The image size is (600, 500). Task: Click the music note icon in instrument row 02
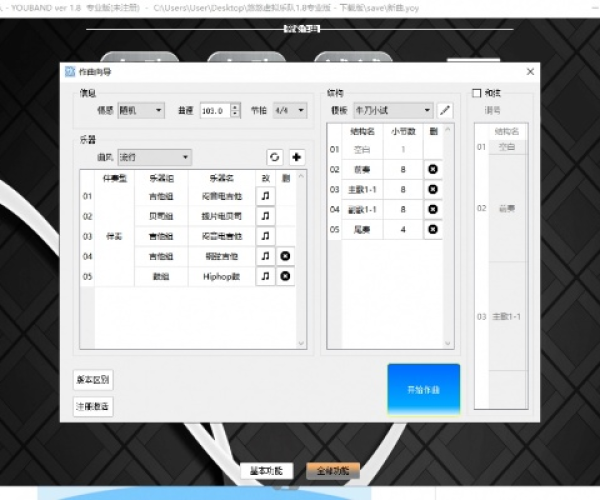tap(266, 216)
